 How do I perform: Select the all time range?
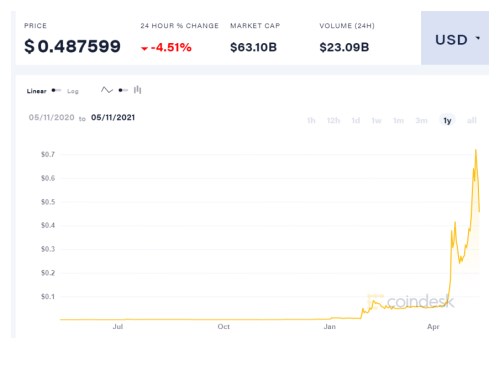472,120
